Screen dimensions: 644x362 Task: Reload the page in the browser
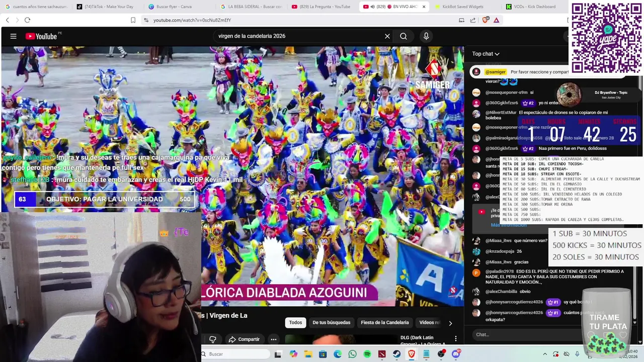27,20
